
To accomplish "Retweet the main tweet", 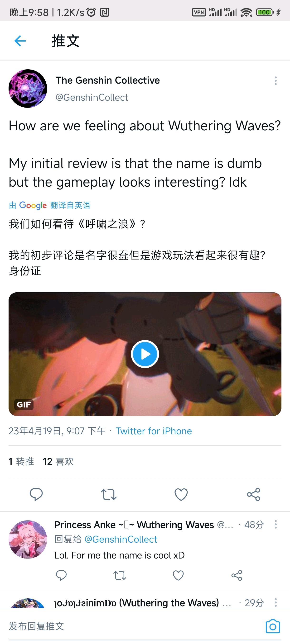I will [x=109, y=494].
